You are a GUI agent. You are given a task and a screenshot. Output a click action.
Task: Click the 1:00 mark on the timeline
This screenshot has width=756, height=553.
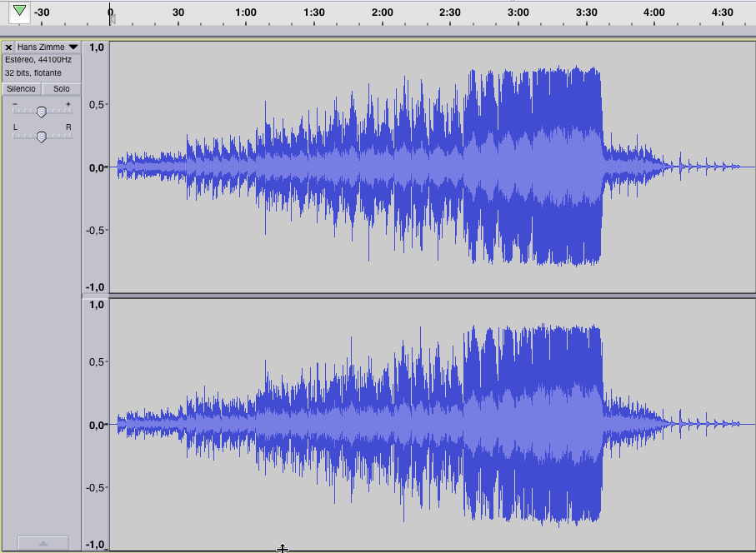(245, 12)
